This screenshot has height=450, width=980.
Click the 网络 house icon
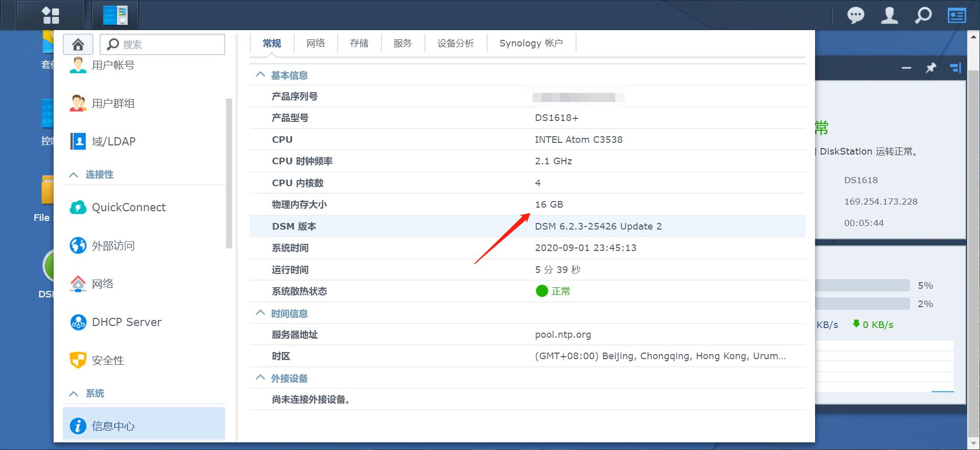click(78, 284)
